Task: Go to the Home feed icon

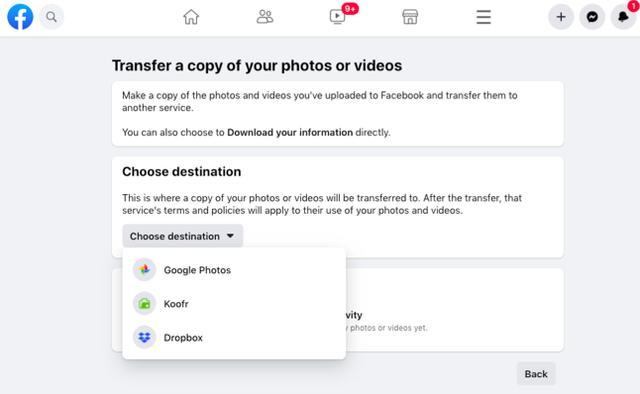Action: coord(191,17)
